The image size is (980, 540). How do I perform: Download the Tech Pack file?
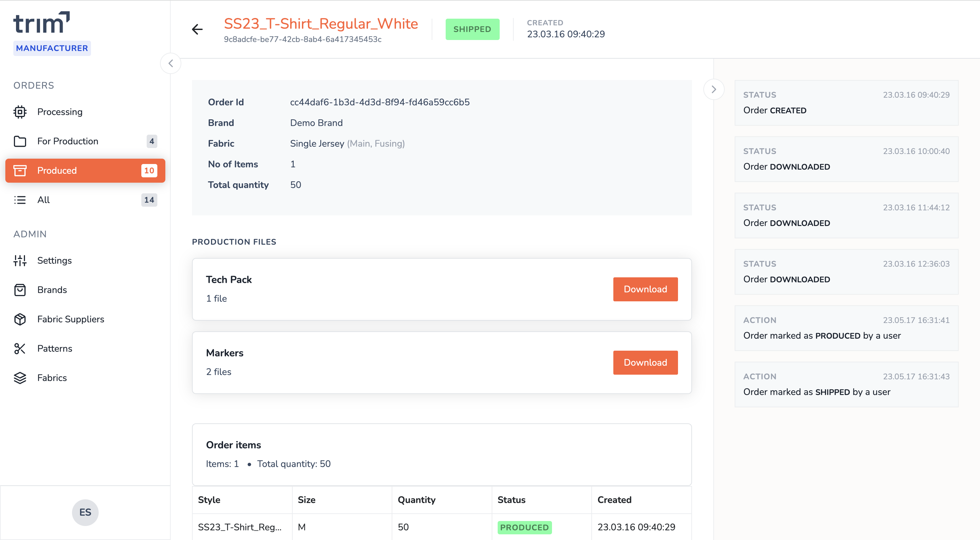click(645, 289)
